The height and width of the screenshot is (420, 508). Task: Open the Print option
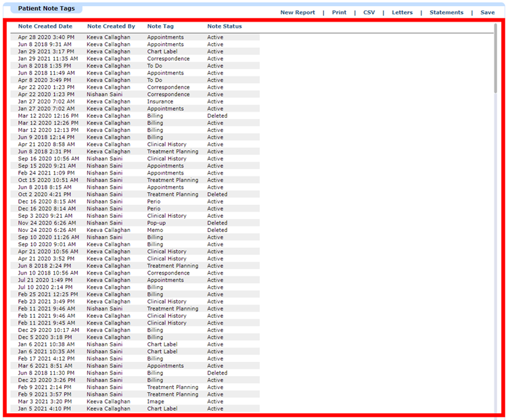click(x=339, y=12)
